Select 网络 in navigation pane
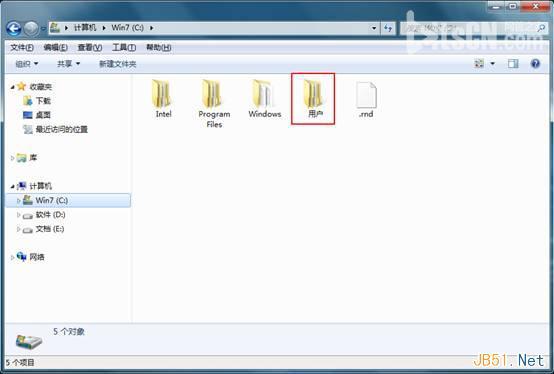This screenshot has height=374, width=554. tap(37, 257)
